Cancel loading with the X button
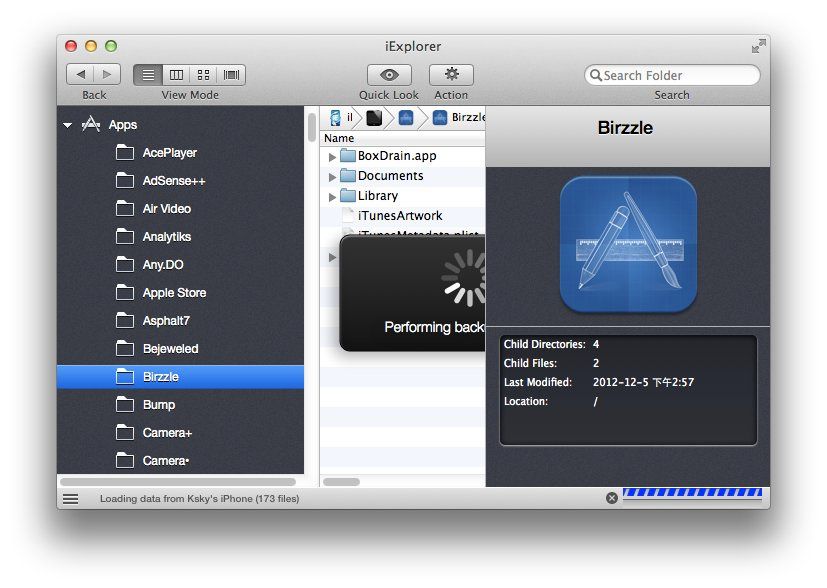Image resolution: width=827 pixels, height=588 pixels. coord(612,498)
